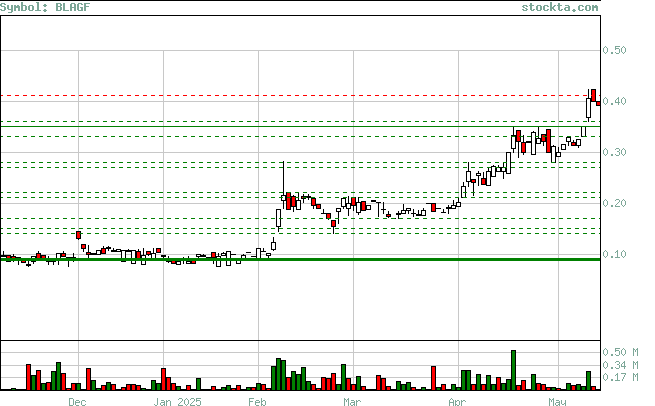
Task: Click the 'Symbol: BLAGF' label
Action: 45,7
